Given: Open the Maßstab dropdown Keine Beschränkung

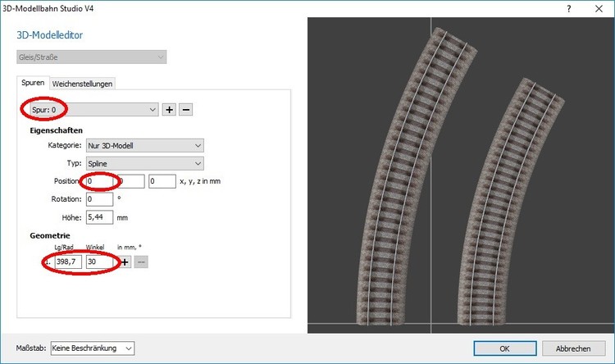Looking at the screenshot, I should click(x=93, y=348).
